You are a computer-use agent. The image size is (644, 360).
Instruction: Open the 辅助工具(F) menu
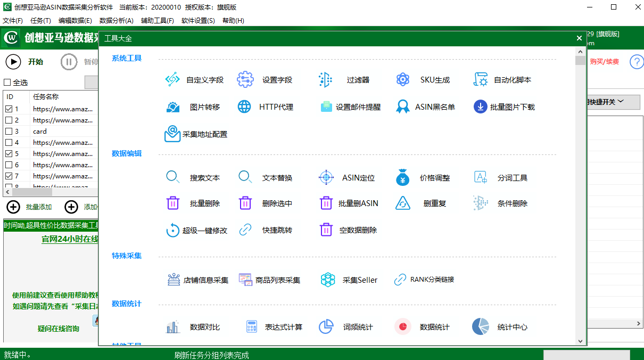point(158,21)
